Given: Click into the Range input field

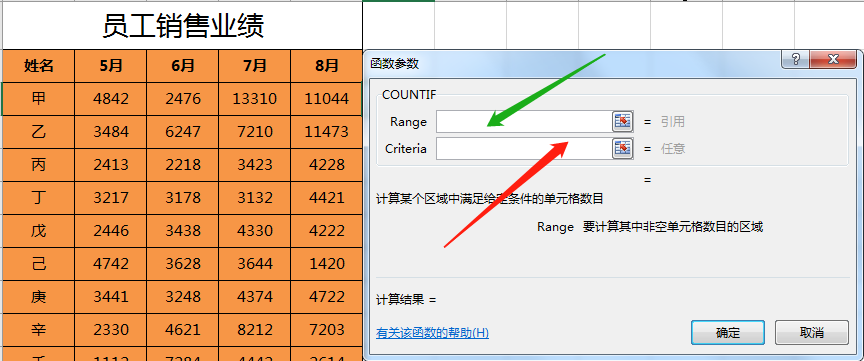Looking at the screenshot, I should pyautogui.click(x=524, y=122).
